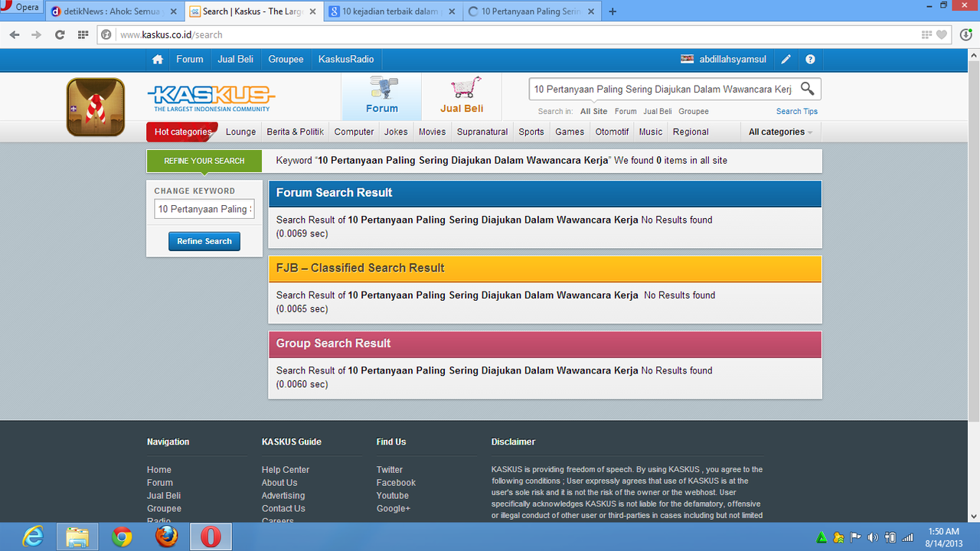
Task: Launch Internet Explorer from the taskbar
Action: click(33, 537)
